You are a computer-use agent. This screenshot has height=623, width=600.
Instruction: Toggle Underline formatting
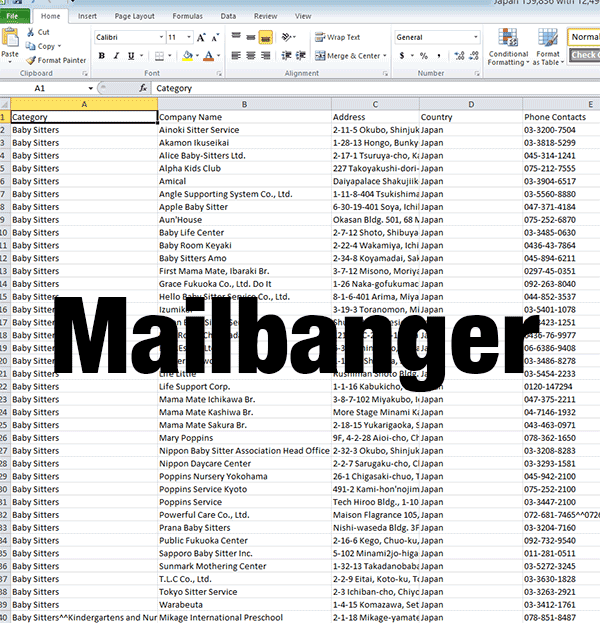pos(131,56)
